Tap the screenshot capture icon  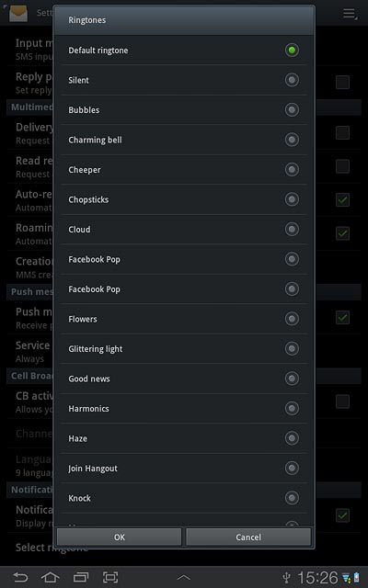click(x=110, y=577)
